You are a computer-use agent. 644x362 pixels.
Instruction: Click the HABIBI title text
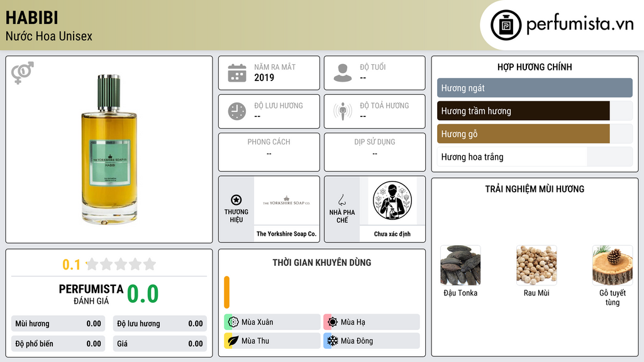pyautogui.click(x=31, y=18)
